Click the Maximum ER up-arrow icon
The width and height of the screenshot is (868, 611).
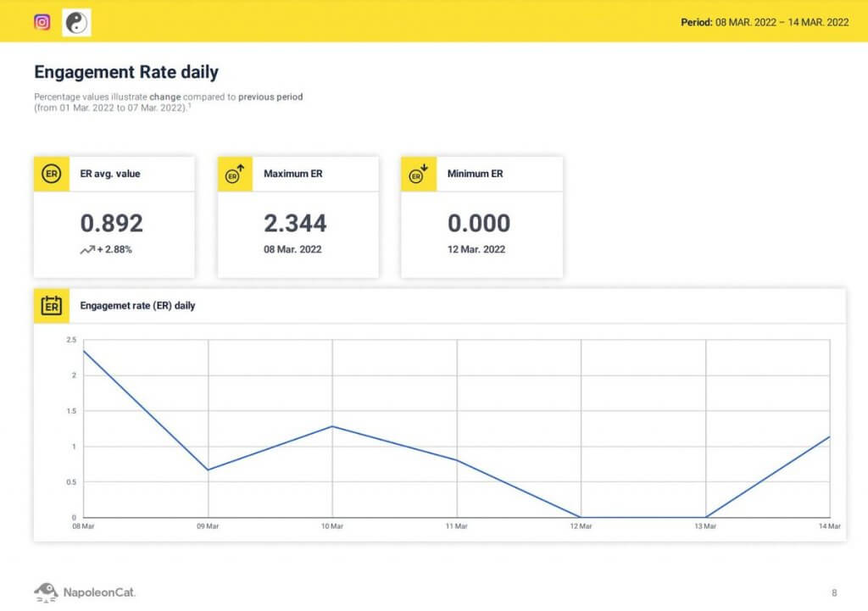tap(235, 174)
